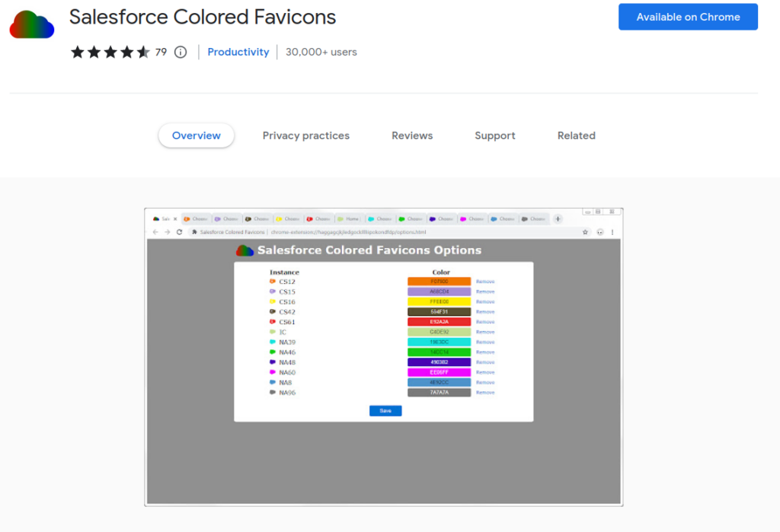The height and width of the screenshot is (532, 780).
Task: Open the Privacy practices tab
Action: pos(305,135)
